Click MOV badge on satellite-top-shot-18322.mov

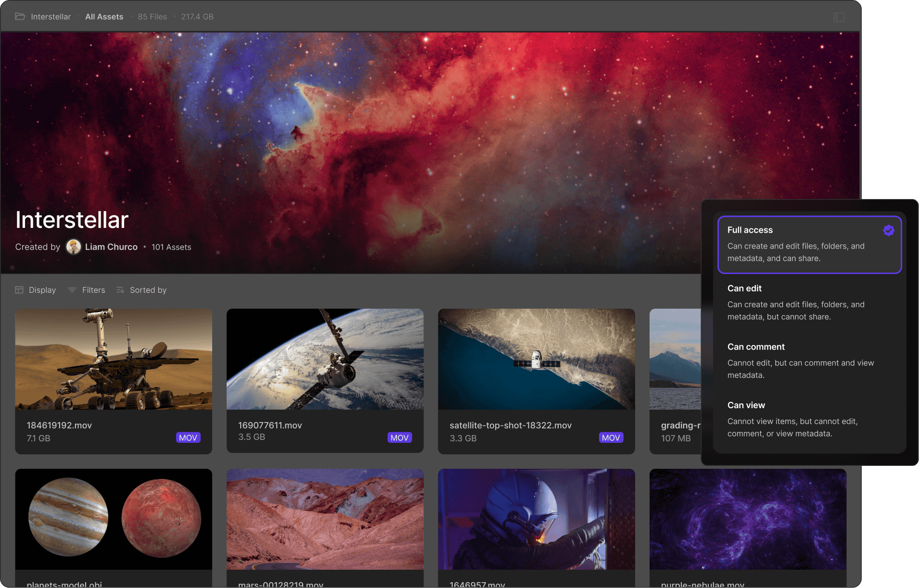[x=611, y=438]
